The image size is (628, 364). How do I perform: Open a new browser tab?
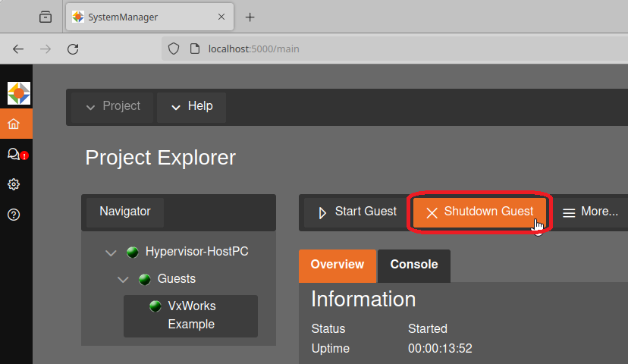coord(250,17)
